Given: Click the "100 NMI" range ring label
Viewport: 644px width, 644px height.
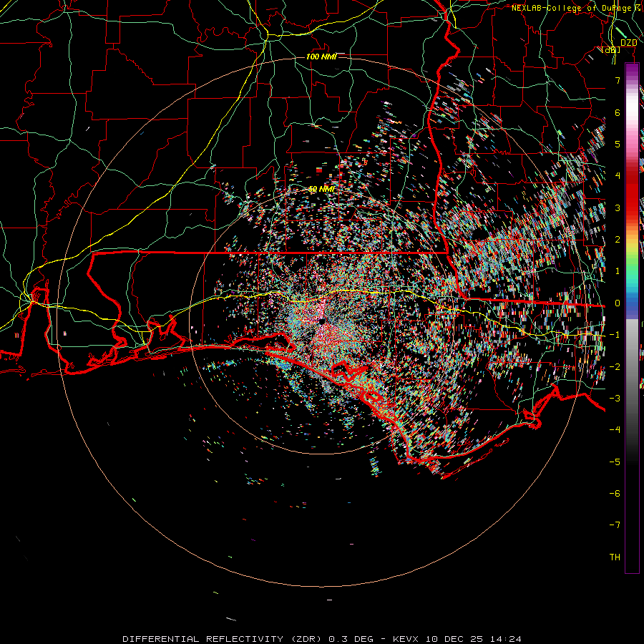Looking at the screenshot, I should point(321,57).
